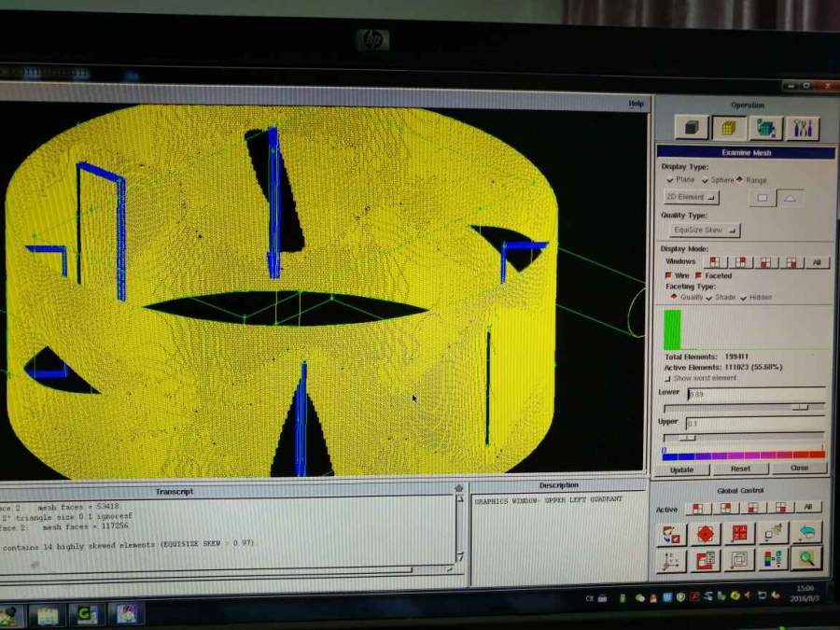Open the 2D Element dropdown
This screenshot has width=840, height=630.
click(691, 198)
